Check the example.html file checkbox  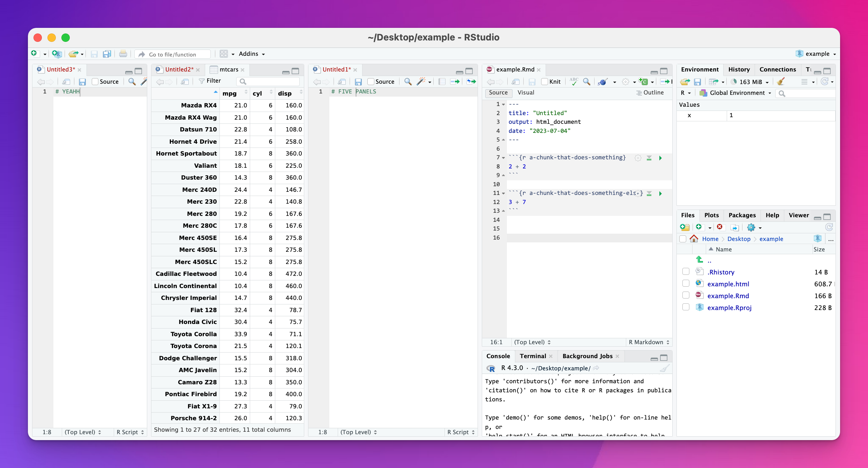pos(686,284)
